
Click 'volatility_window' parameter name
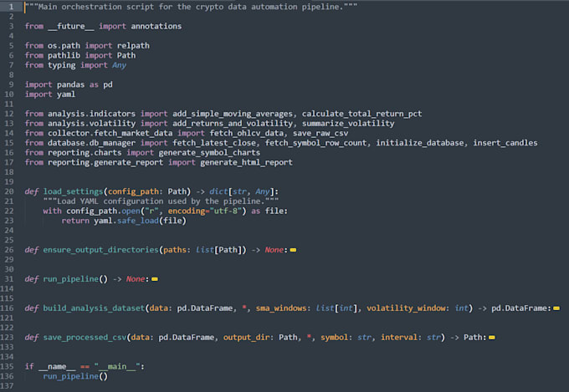click(406, 308)
